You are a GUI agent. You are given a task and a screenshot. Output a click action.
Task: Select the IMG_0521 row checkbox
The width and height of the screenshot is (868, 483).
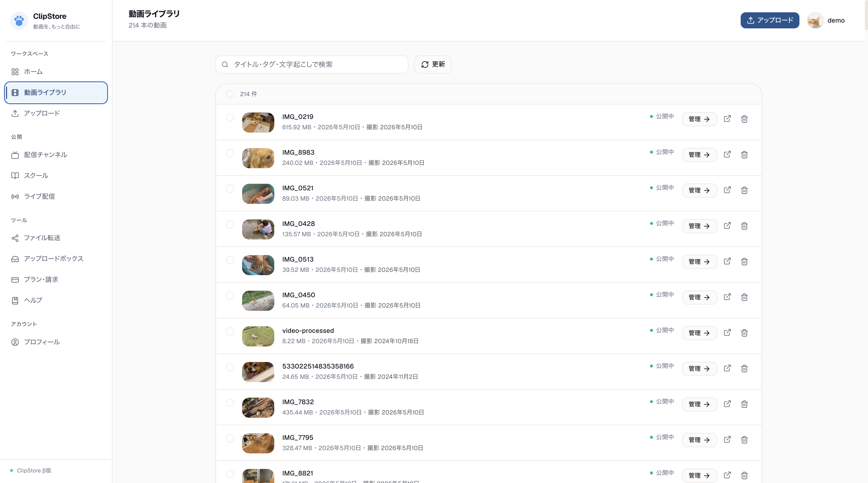click(230, 189)
